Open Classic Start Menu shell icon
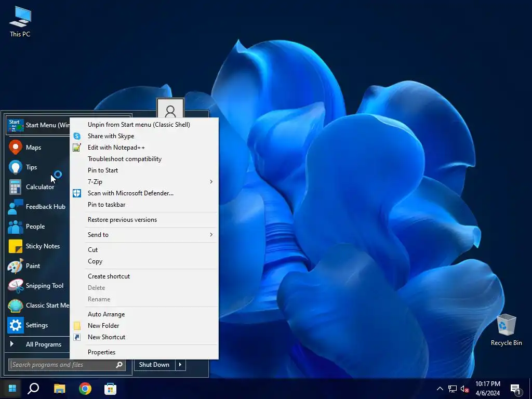The width and height of the screenshot is (532, 399). (15, 305)
